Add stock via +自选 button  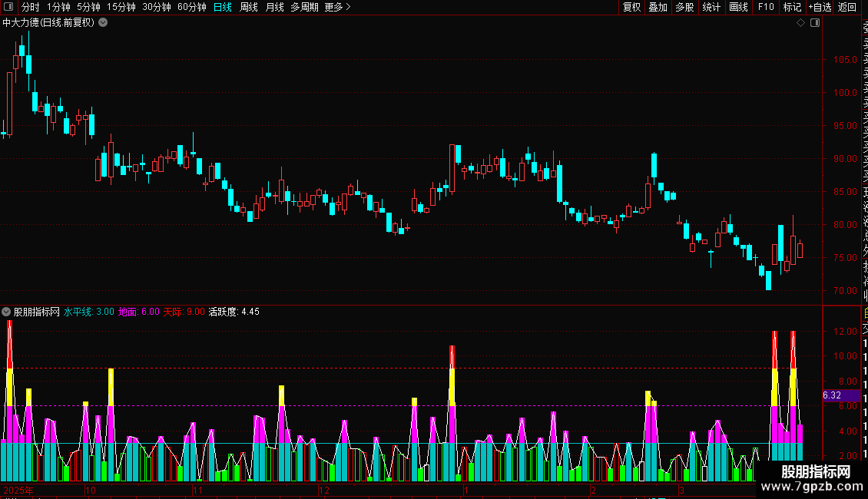tap(820, 7)
